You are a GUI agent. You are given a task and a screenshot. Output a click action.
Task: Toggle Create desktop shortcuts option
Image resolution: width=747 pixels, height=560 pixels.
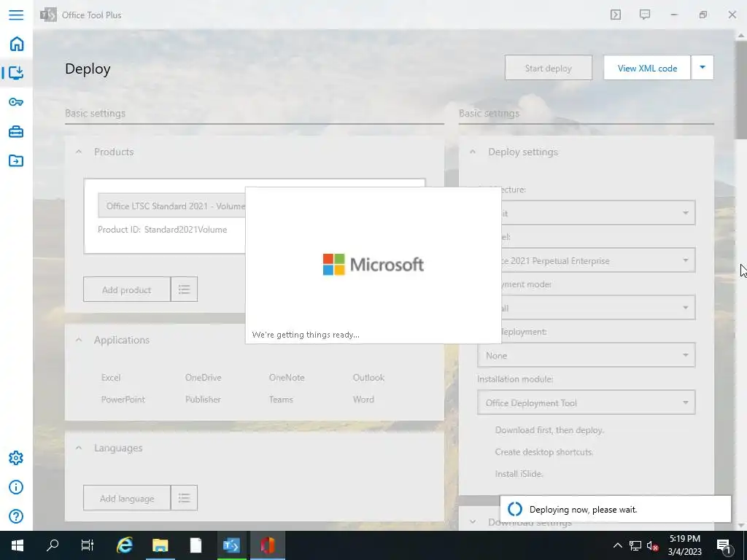point(544,452)
